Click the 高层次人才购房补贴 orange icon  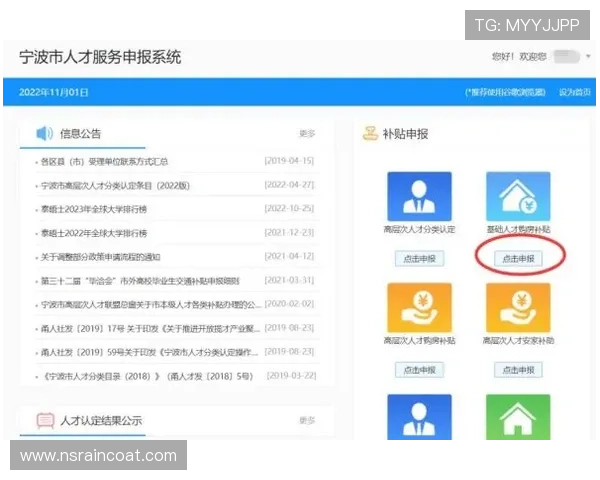click(x=419, y=308)
